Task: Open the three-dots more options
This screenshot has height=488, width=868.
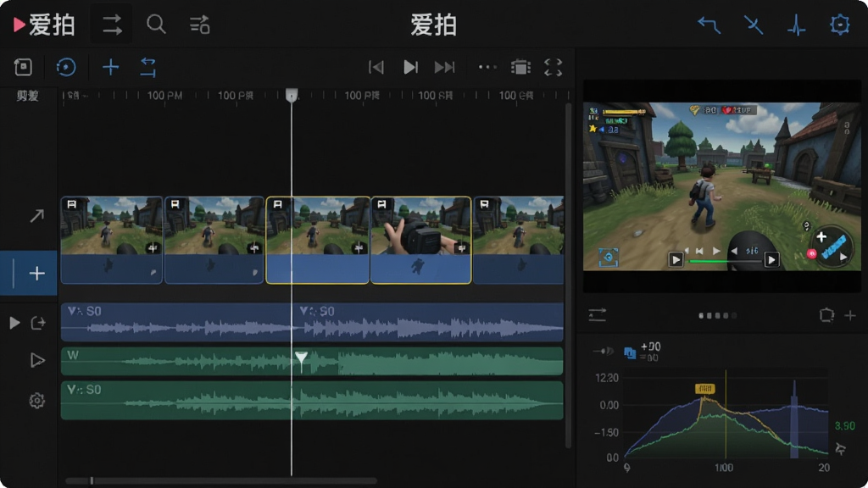Action: pos(487,68)
